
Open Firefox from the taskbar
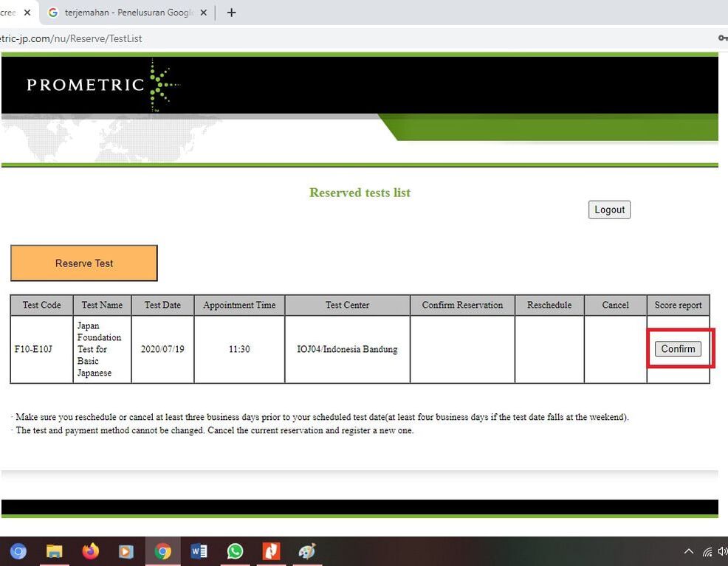(x=91, y=551)
